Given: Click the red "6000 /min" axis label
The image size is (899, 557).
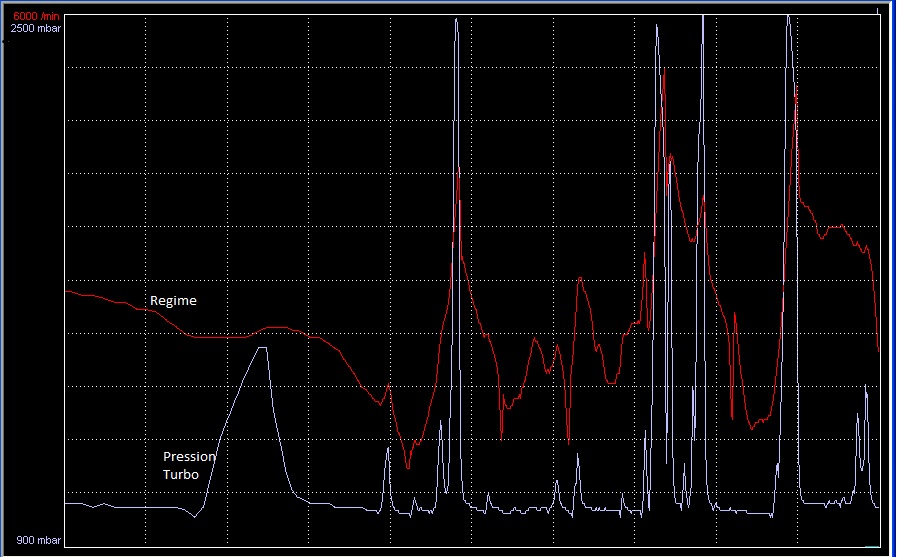Looking at the screenshot, I should 36,16.
